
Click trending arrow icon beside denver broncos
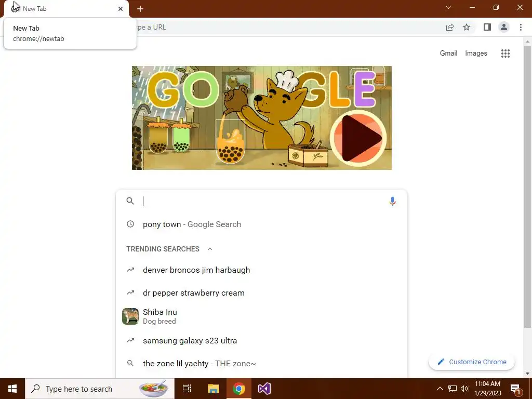click(x=130, y=270)
